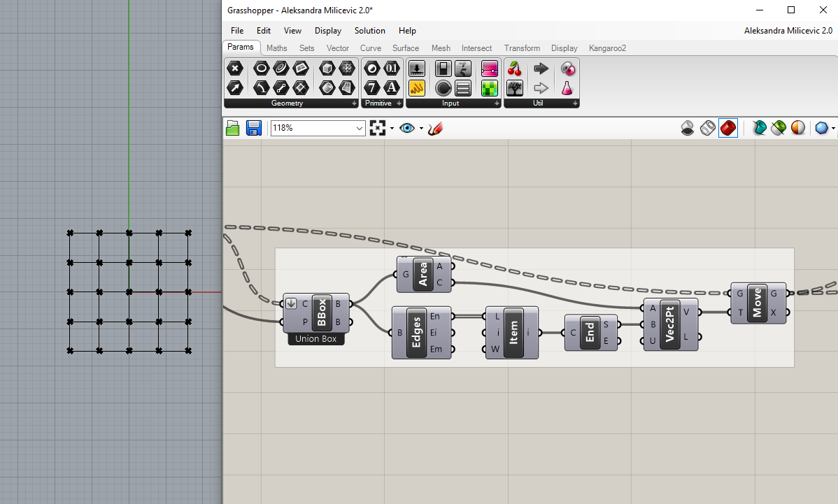Open the sketch pen tool
Viewport: 838px width, 504px height.
coord(436,128)
